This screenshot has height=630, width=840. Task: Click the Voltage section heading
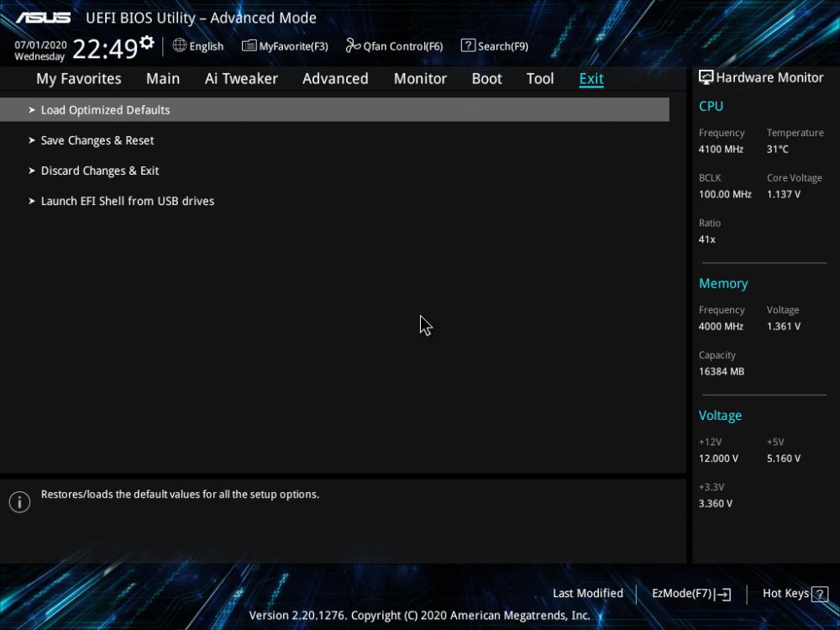point(720,416)
